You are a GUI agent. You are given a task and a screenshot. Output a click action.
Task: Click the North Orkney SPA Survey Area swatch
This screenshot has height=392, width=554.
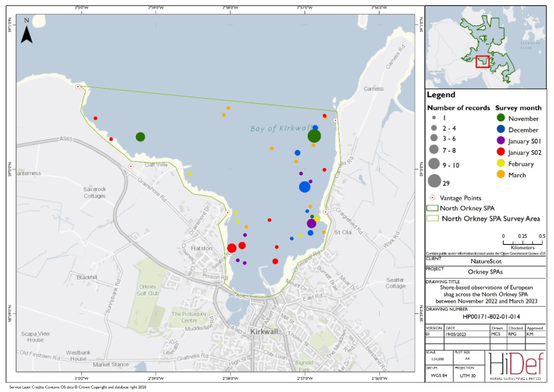click(433, 218)
